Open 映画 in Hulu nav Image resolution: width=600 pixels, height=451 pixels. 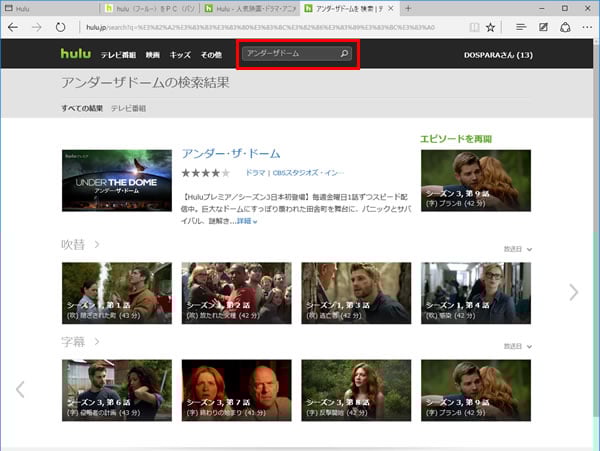tap(152, 55)
